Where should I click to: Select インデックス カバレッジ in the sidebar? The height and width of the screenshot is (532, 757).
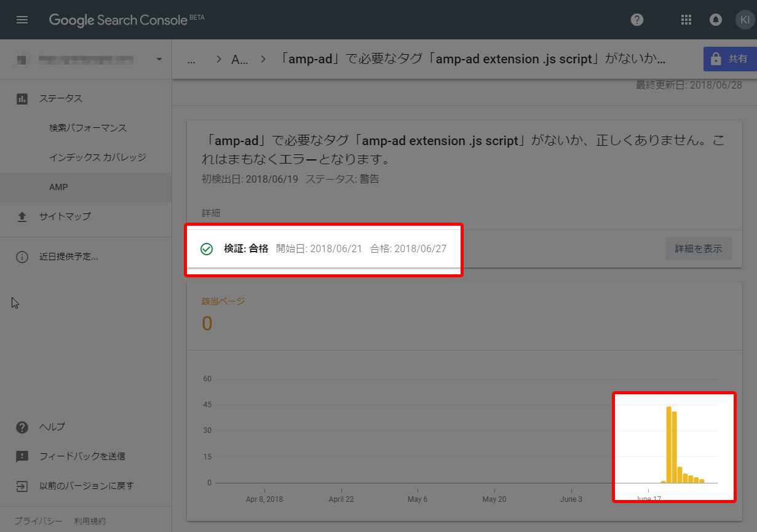click(98, 157)
